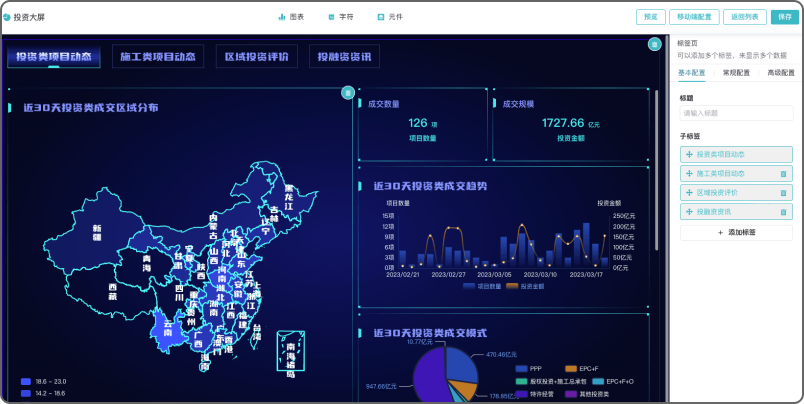
Task: Select 区域投资评价 sub-tab row in panel
Action: tap(736, 193)
